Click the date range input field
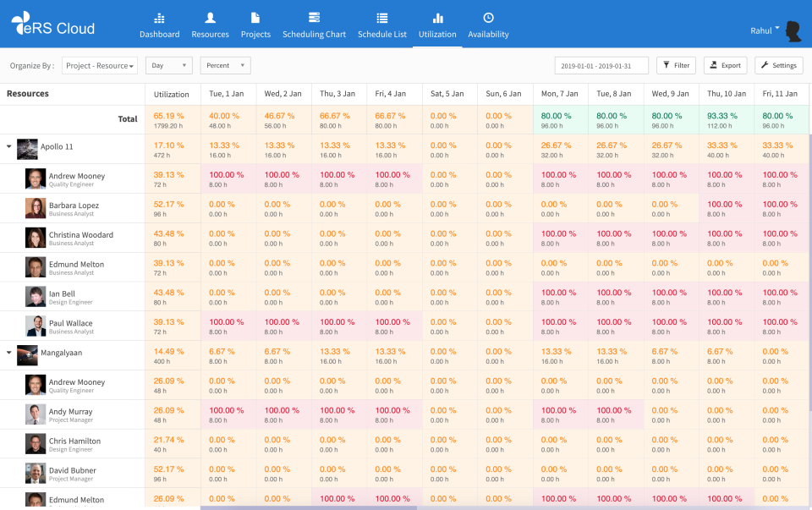 pyautogui.click(x=601, y=66)
